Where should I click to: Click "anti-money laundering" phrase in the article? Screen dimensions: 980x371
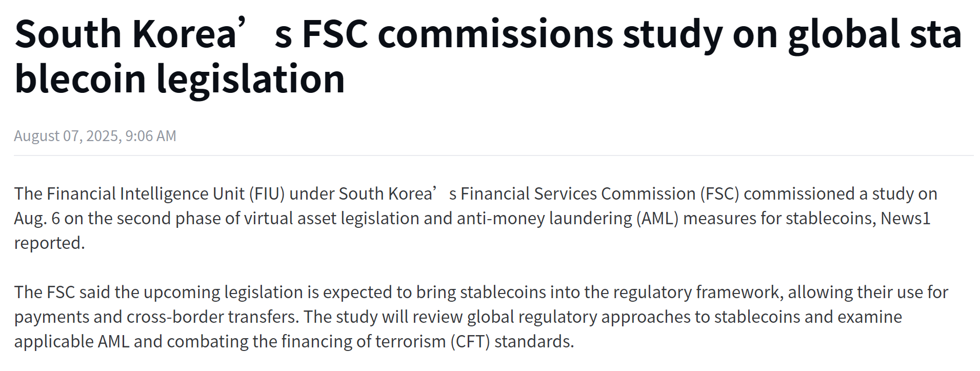pyautogui.click(x=544, y=219)
